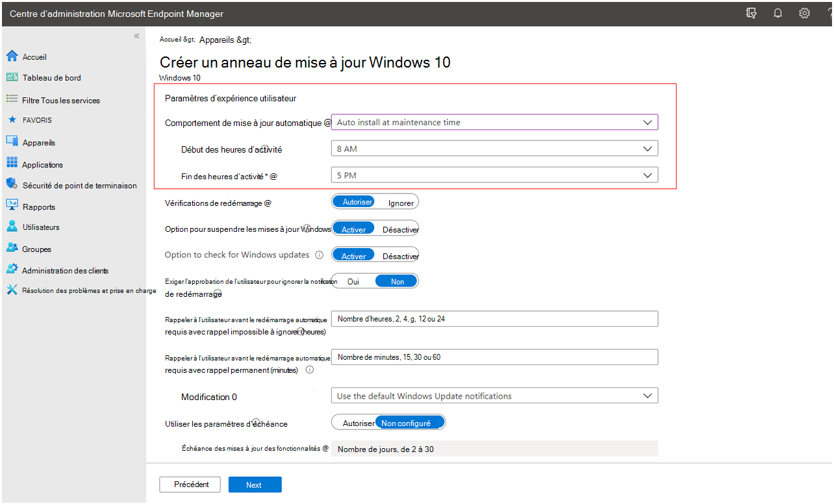
Task: Click the Accueil breadcrumb link
Action: point(177,40)
